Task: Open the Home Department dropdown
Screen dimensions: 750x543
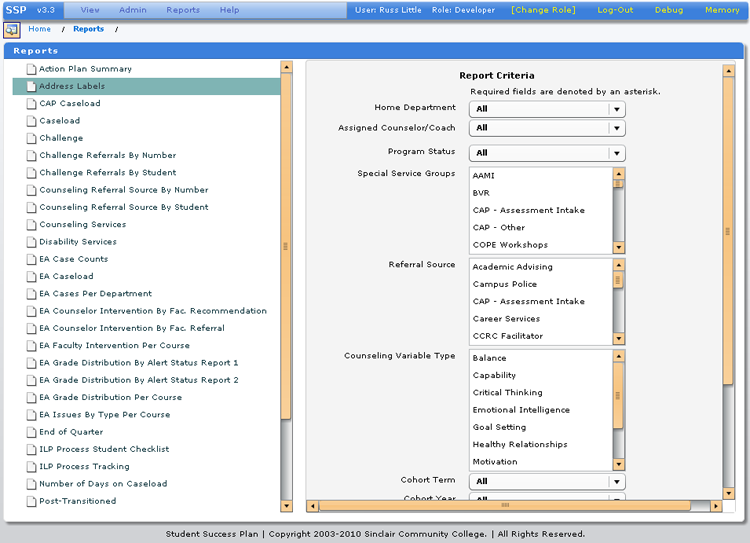Action: pyautogui.click(x=616, y=109)
